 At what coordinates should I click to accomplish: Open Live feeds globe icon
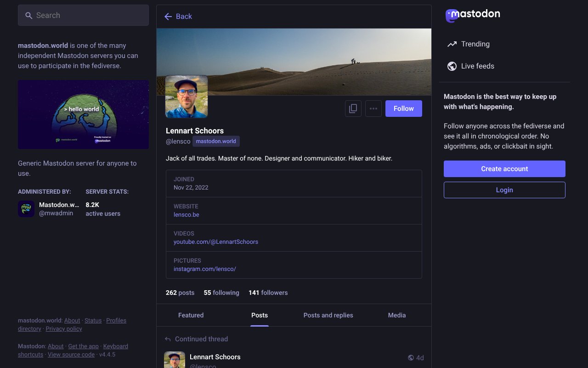point(452,66)
